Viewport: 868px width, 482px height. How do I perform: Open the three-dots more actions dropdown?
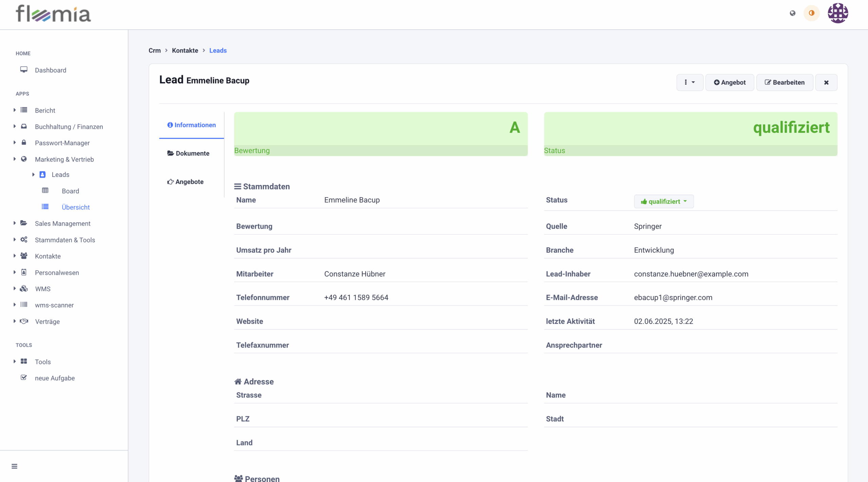[689, 82]
